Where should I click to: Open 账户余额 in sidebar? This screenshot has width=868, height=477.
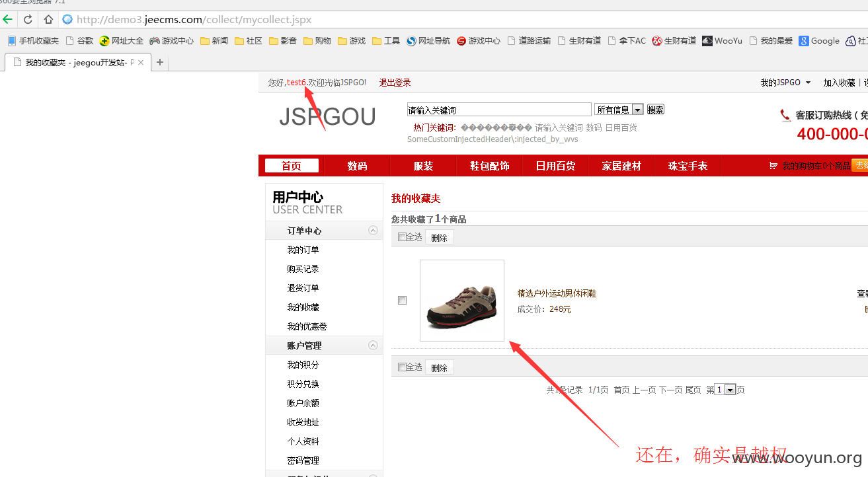(x=303, y=403)
